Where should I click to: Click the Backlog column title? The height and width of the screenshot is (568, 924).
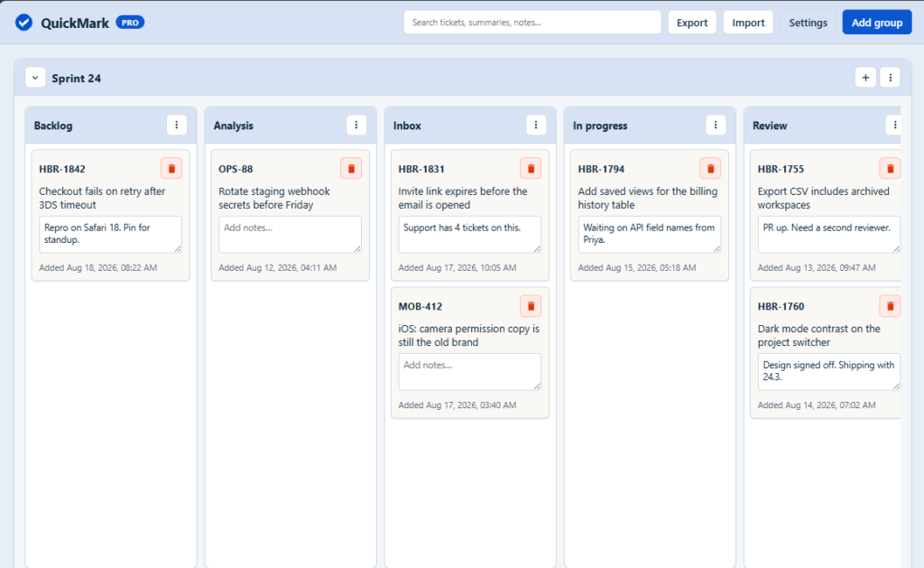pyautogui.click(x=53, y=126)
